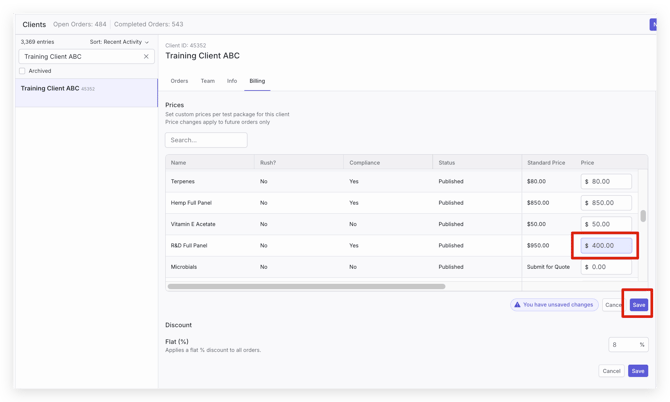Open the Sort: Recent Activity dropdown
Image resolution: width=670 pixels, height=402 pixels.
tap(119, 42)
